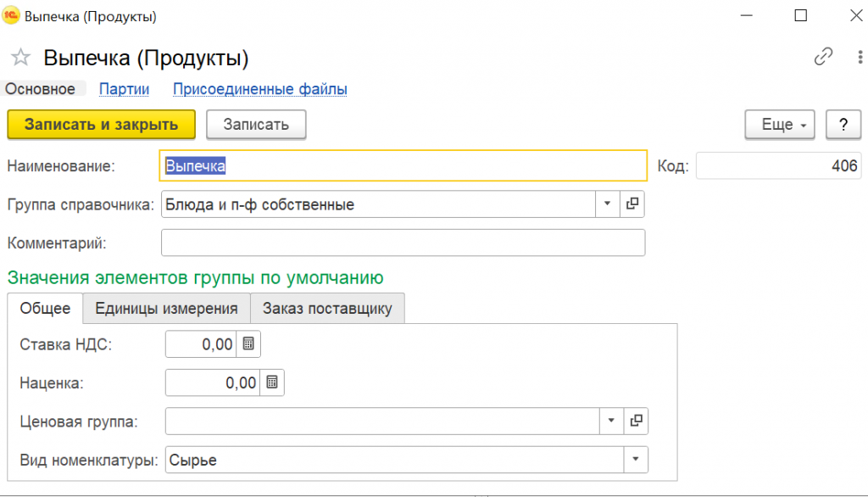The image size is (868, 497).
Task: Open the Партии link
Action: tap(124, 89)
